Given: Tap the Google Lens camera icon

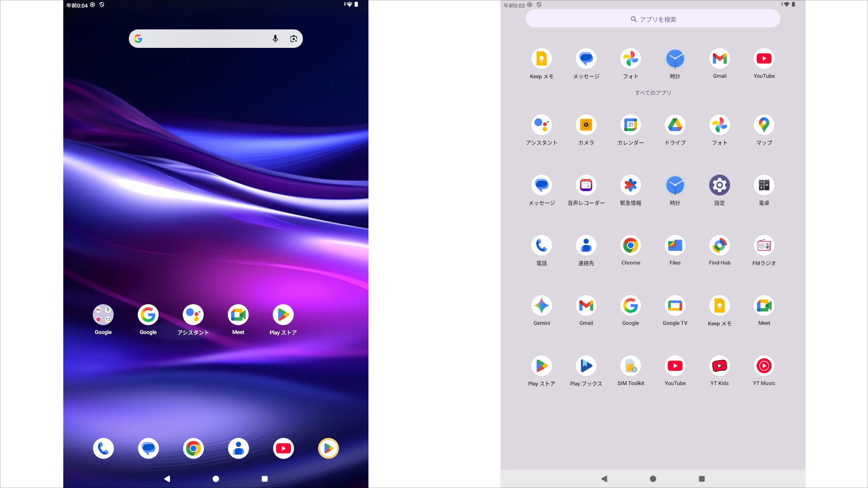Looking at the screenshot, I should [x=293, y=39].
